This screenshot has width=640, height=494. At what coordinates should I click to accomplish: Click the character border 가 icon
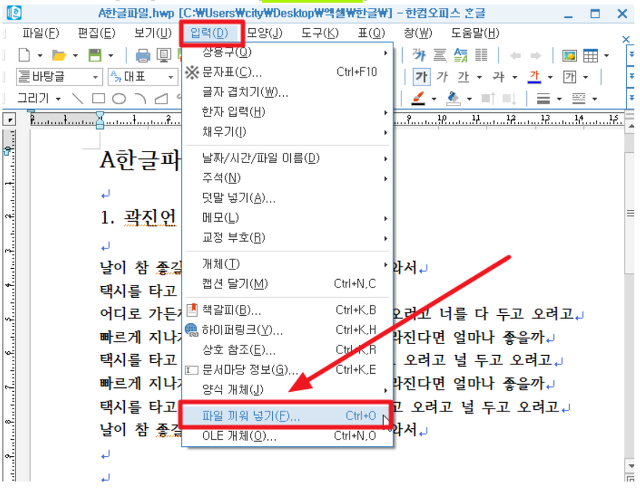(x=569, y=76)
